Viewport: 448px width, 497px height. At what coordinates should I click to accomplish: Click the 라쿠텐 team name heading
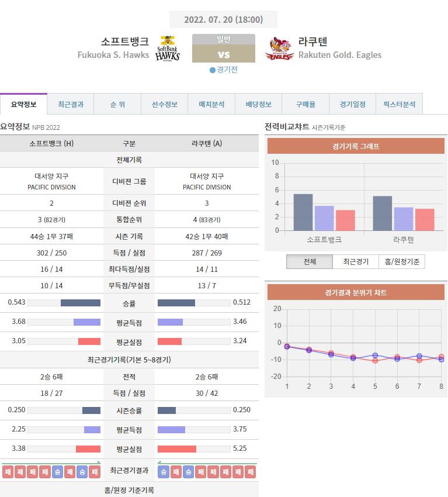click(x=313, y=42)
